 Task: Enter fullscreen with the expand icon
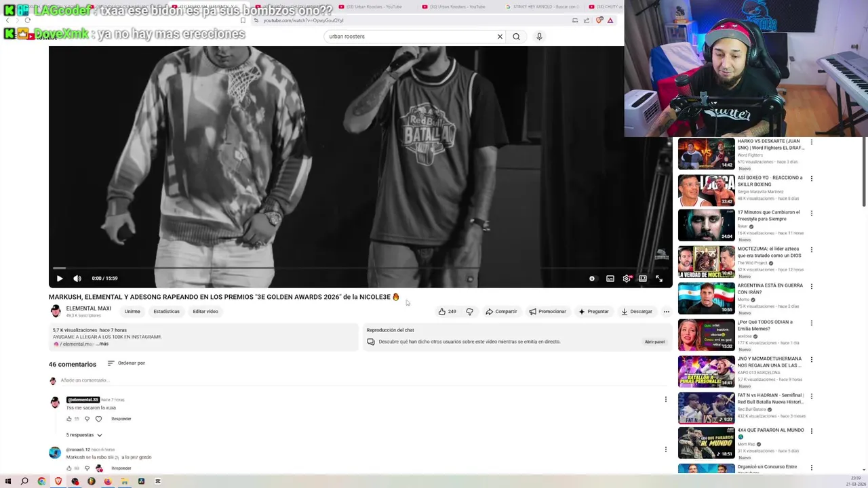tap(659, 279)
